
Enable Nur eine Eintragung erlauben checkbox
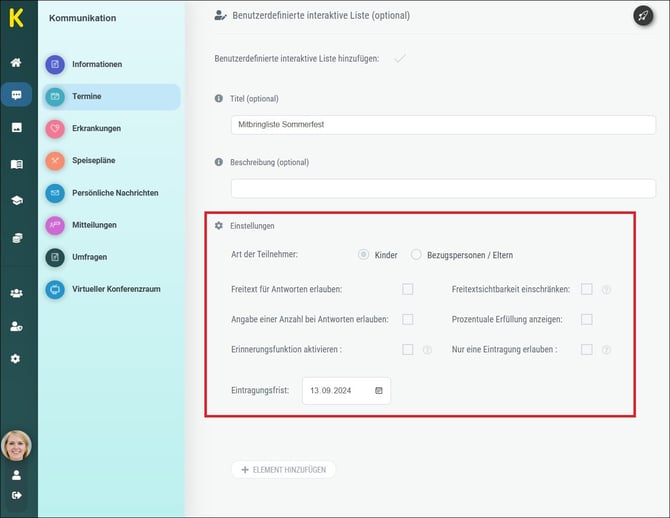[x=587, y=350]
